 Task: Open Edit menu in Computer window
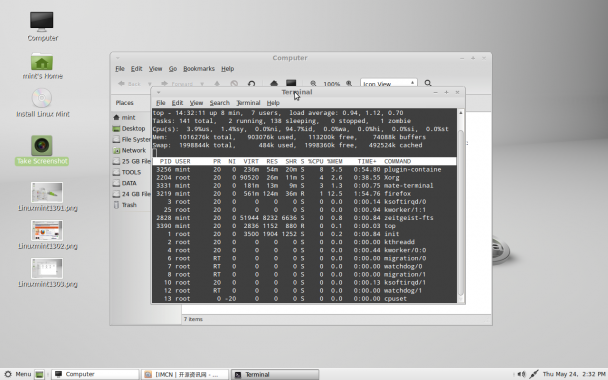136,69
